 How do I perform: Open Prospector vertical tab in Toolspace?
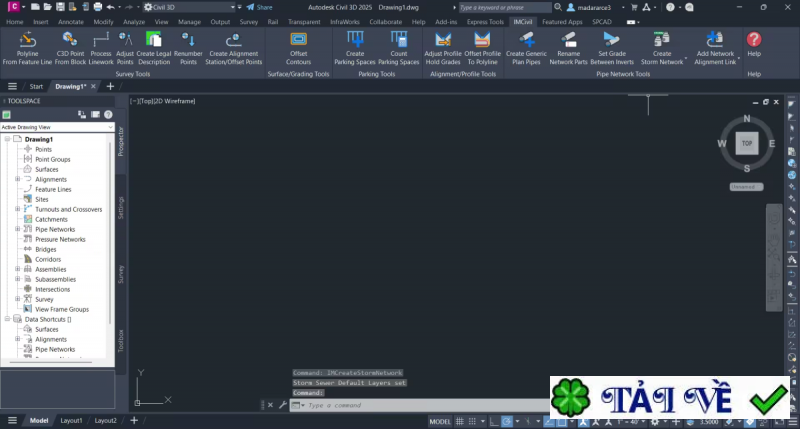(x=121, y=142)
